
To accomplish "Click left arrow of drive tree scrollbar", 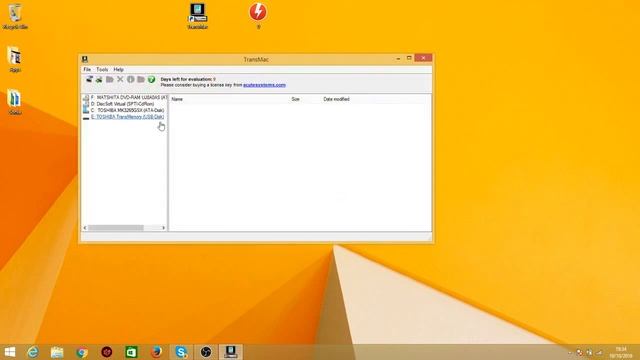I will coord(85,228).
